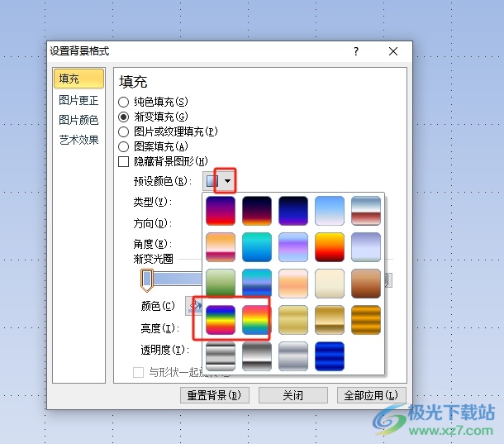Open the 预设颜色 dropdown arrow
504x444 pixels.
point(227,181)
